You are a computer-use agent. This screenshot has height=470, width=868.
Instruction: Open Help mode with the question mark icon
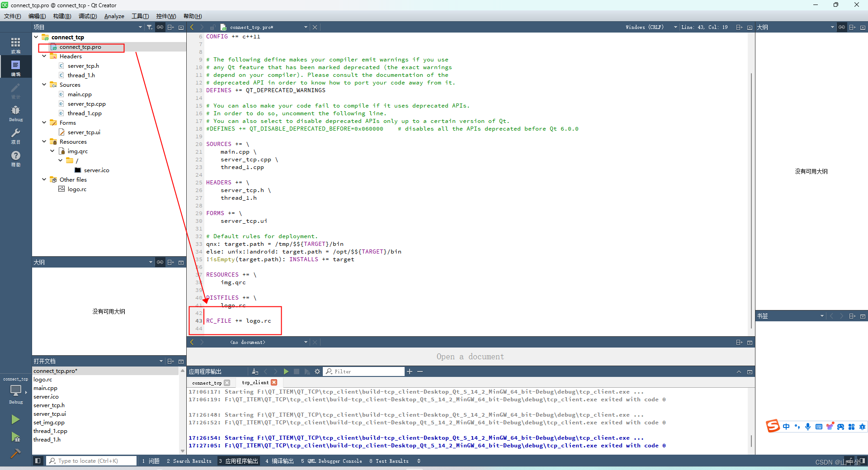tap(15, 158)
